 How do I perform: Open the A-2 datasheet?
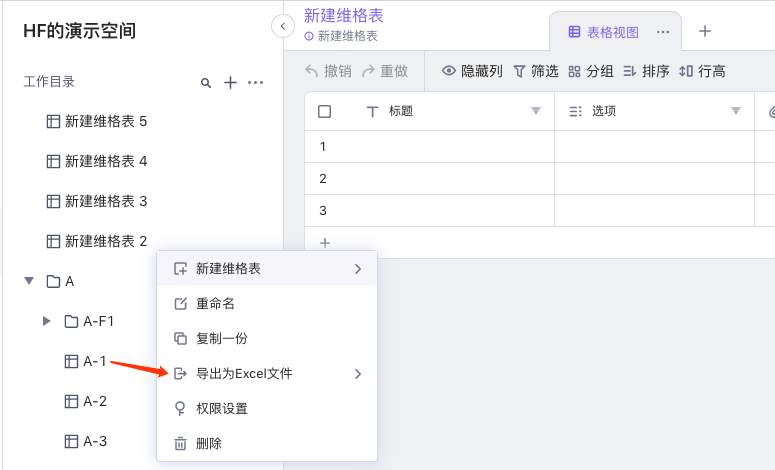(x=86, y=401)
